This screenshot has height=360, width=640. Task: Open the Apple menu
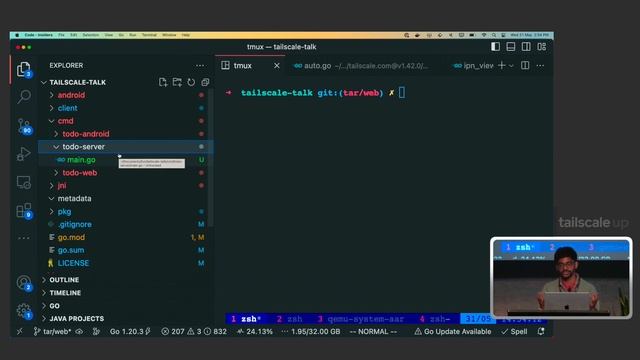tap(17, 35)
